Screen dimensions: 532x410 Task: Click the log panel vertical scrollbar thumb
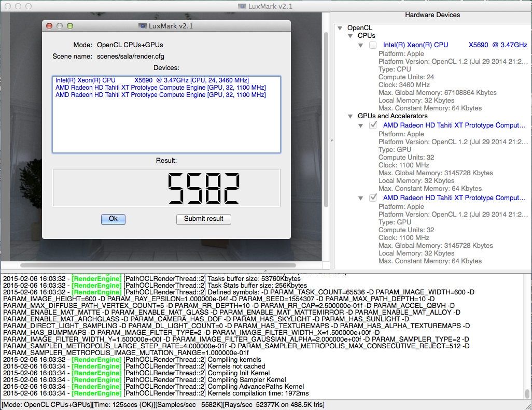pyautogui.click(x=527, y=394)
